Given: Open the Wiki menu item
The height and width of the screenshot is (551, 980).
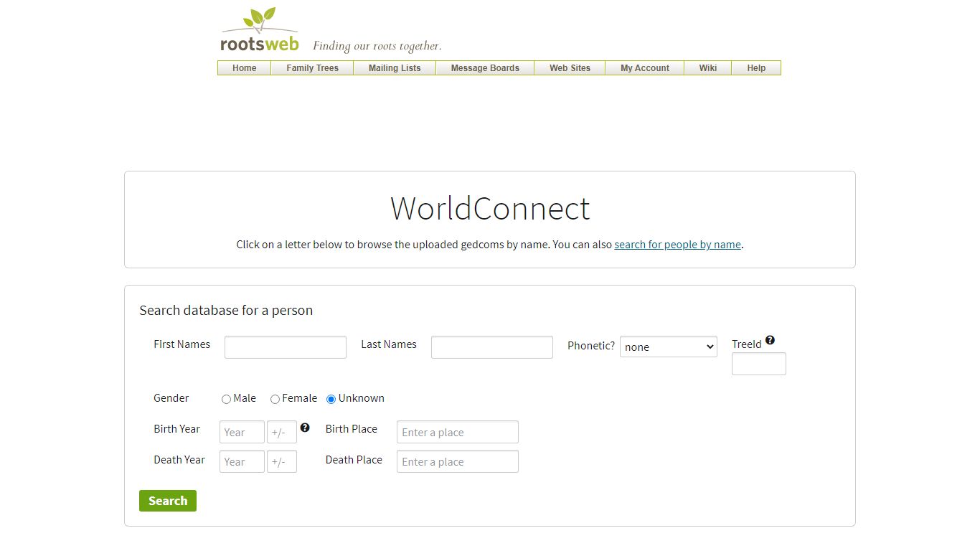Looking at the screenshot, I should point(708,68).
